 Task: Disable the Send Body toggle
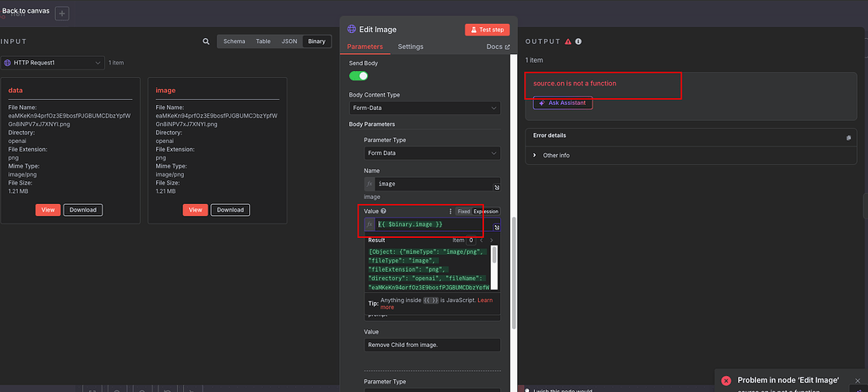coord(359,75)
